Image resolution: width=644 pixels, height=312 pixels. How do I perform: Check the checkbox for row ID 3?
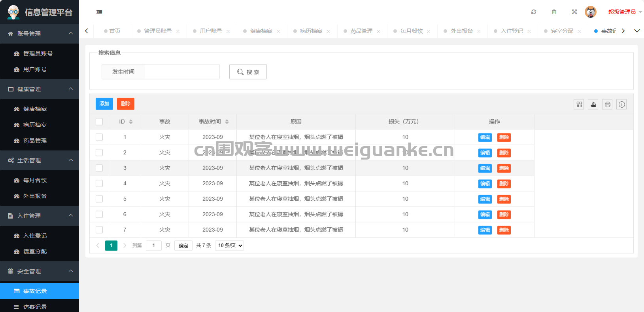(x=99, y=168)
